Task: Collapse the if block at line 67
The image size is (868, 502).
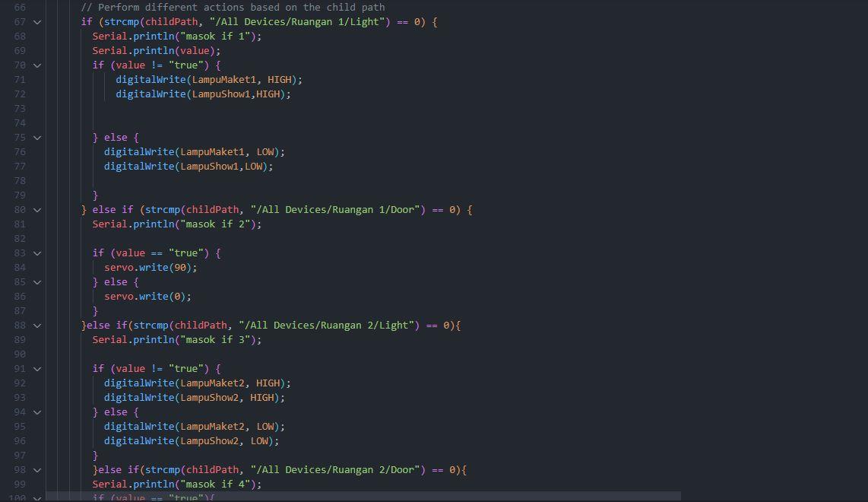Action: pos(36,22)
